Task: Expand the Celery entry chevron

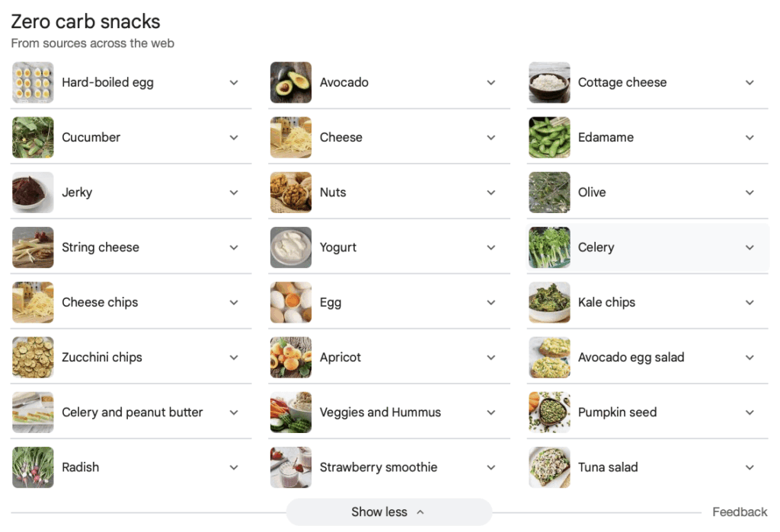Action: click(750, 247)
